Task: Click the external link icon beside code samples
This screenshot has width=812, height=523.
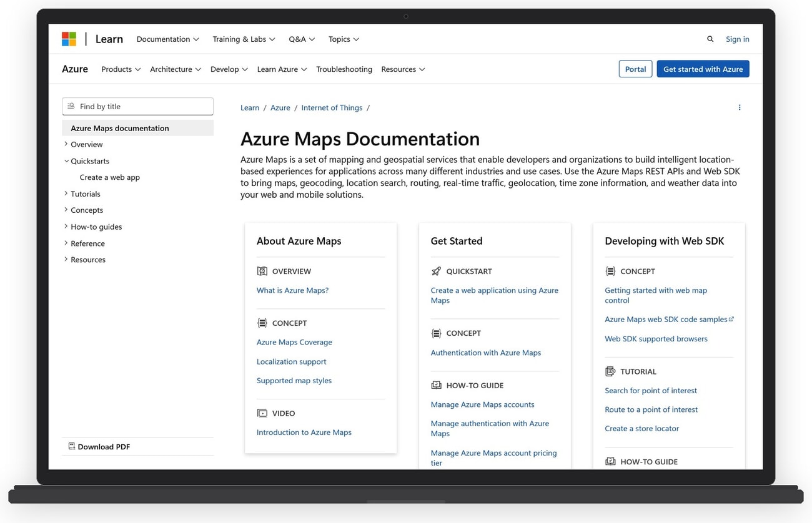Action: [x=732, y=319]
